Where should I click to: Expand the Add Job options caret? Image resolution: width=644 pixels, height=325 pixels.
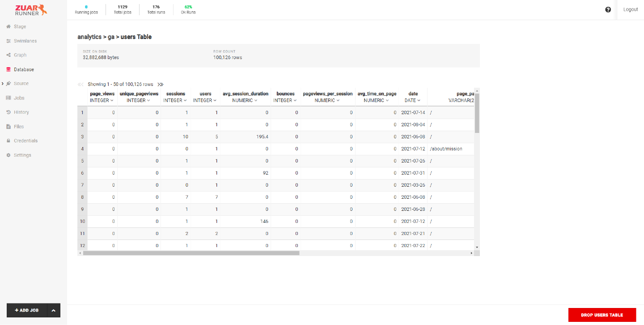pyautogui.click(x=54, y=310)
